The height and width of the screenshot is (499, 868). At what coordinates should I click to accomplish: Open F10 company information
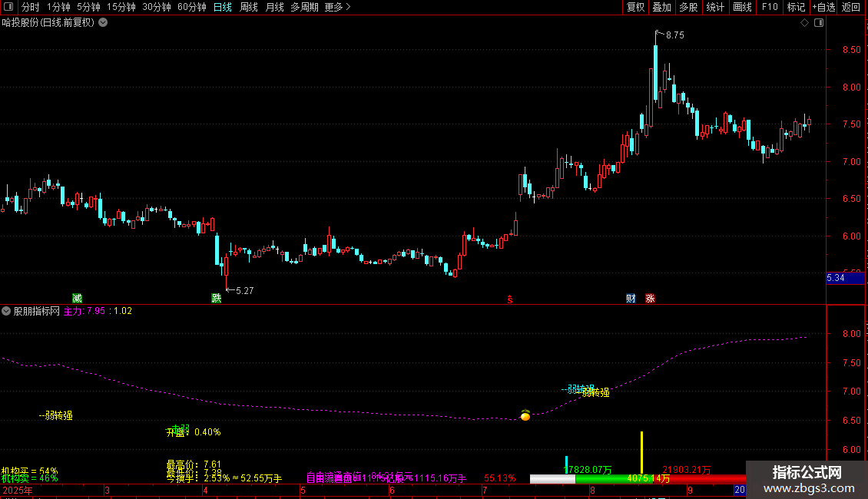(x=770, y=7)
